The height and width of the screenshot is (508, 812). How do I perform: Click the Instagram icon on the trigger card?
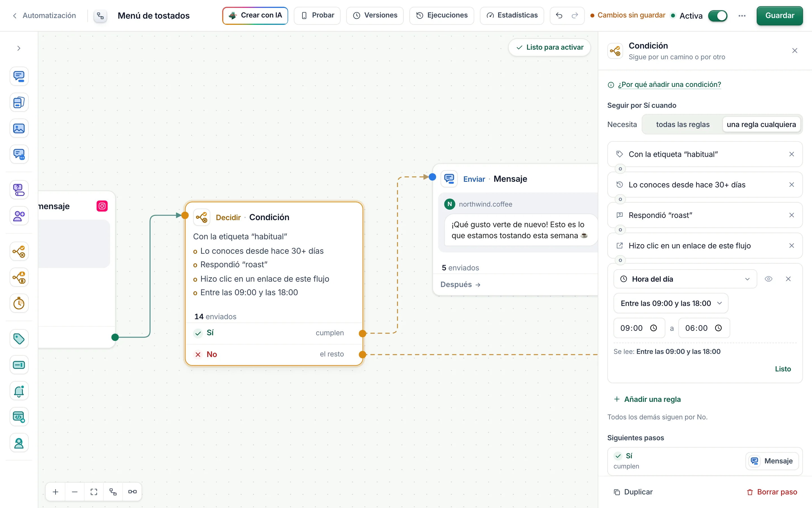(102, 206)
